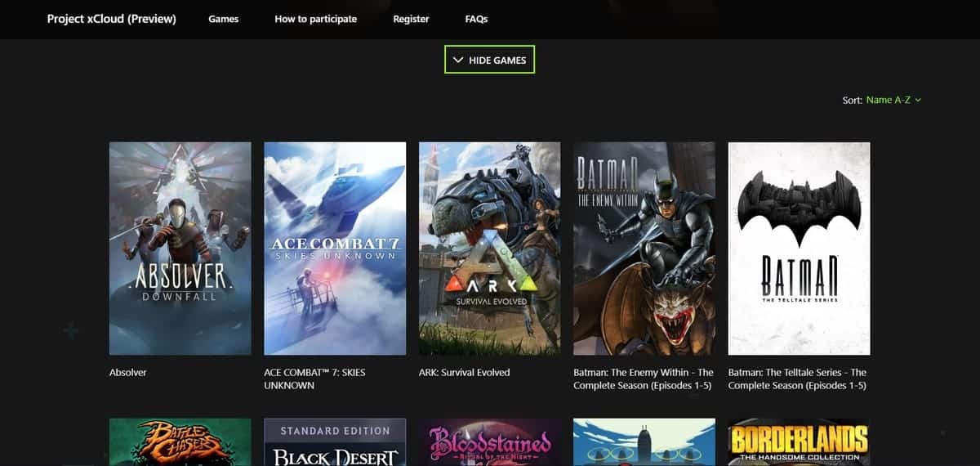
Task: Open the Borderlands Handsome Collection thumbnail
Action: pyautogui.click(x=799, y=442)
